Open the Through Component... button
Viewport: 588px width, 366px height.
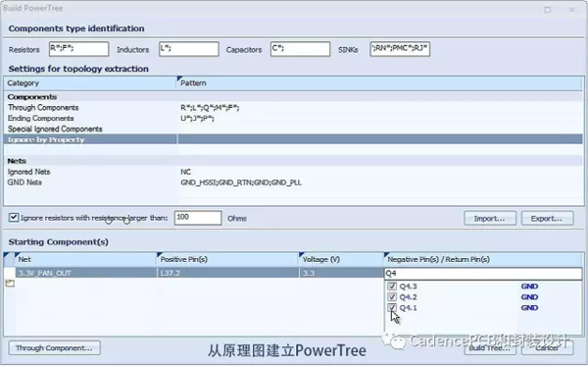tap(54, 348)
